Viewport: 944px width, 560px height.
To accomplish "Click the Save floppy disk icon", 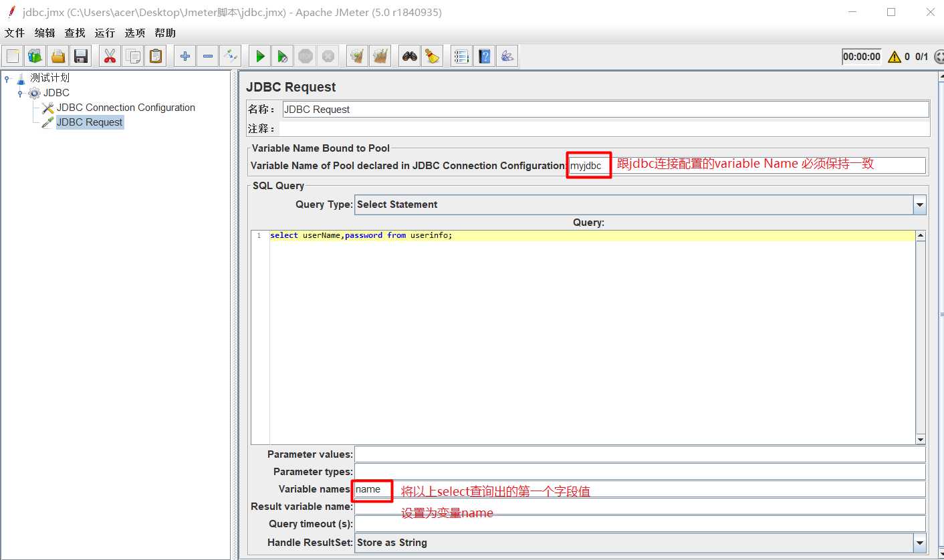I will tap(81, 57).
